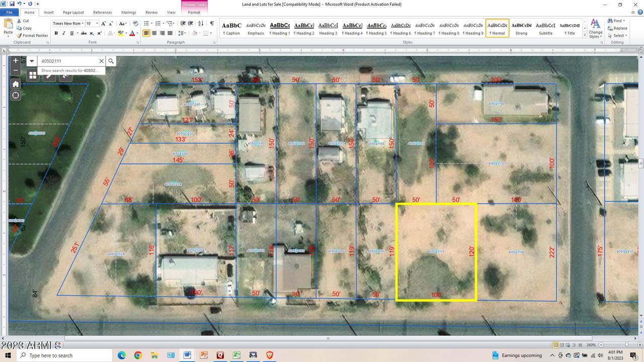
Task: Click the Subscript icon
Action: click(x=91, y=33)
